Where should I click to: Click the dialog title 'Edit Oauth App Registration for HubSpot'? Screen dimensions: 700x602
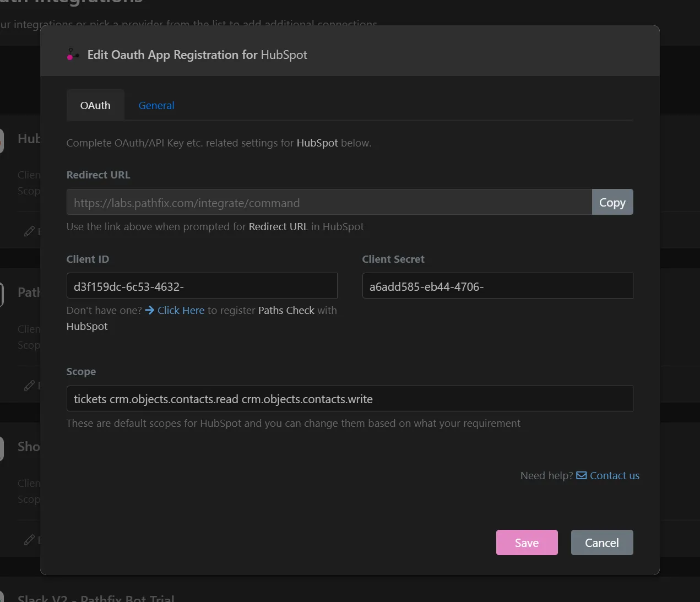tap(197, 55)
